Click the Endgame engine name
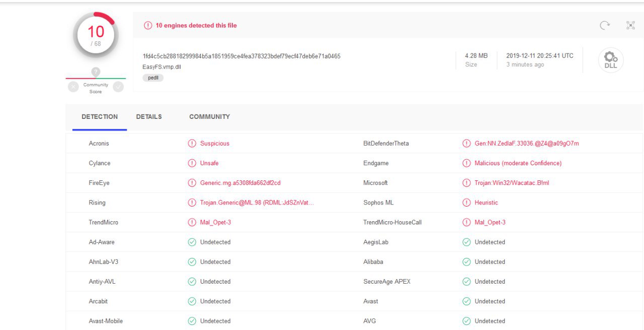The image size is (644, 330). click(376, 163)
